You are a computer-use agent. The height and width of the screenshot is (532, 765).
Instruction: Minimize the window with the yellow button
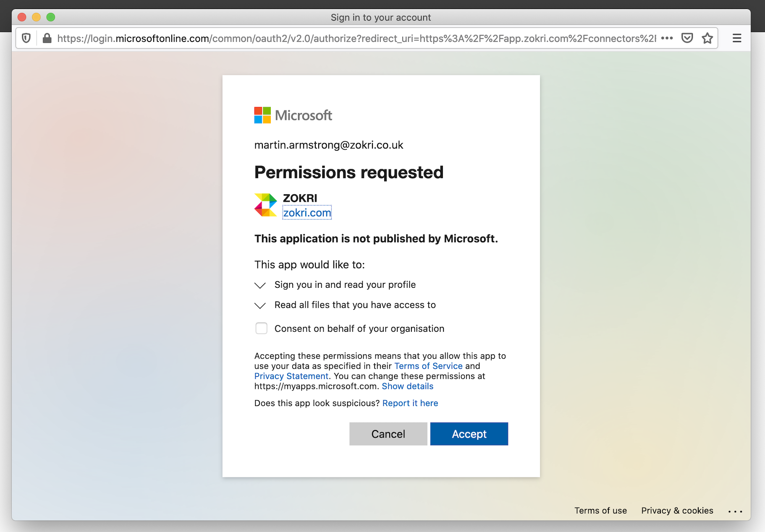pos(36,17)
